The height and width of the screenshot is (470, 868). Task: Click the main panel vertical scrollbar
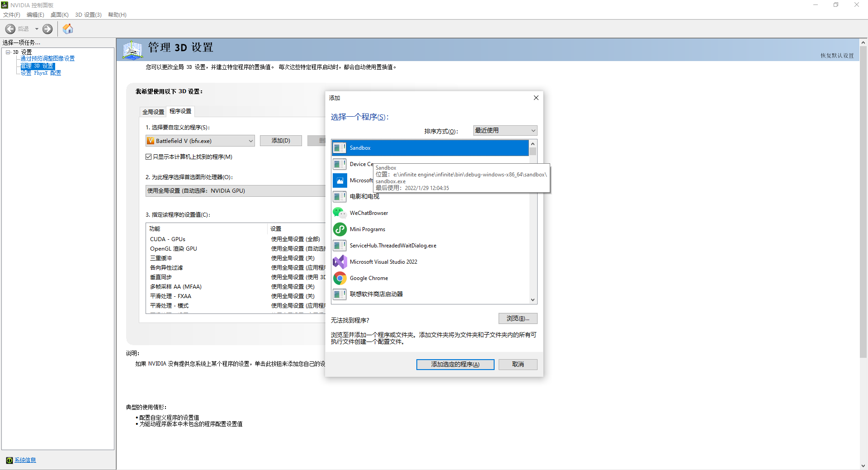tap(863, 202)
